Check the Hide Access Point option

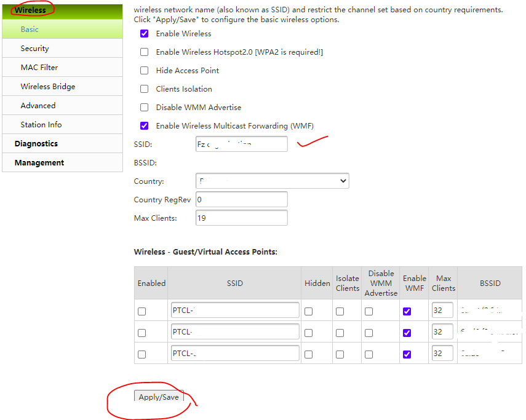pyautogui.click(x=144, y=71)
